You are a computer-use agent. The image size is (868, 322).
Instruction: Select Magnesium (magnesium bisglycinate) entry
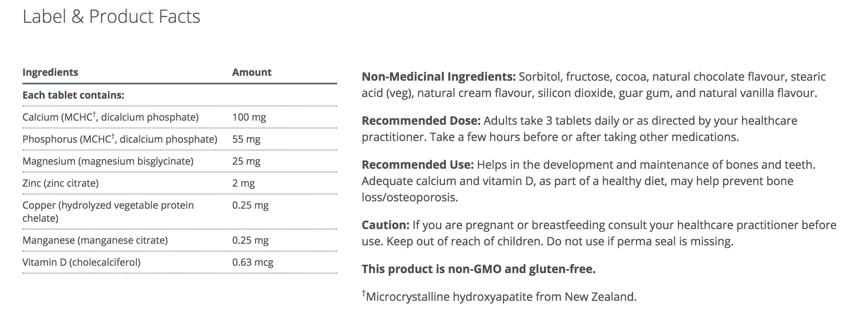coord(108,161)
